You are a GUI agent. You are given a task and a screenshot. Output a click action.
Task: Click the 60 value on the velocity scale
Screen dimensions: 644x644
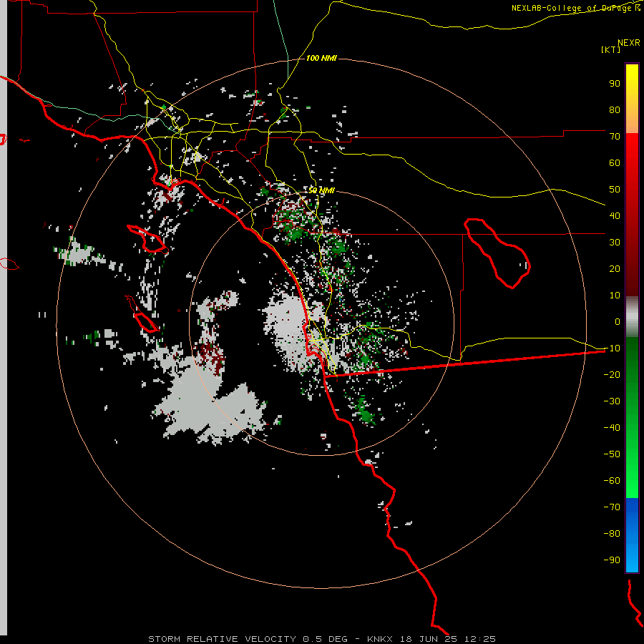point(615,163)
